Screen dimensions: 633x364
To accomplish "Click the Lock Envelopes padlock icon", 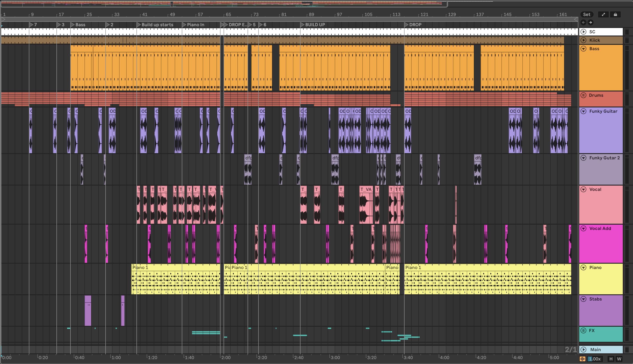I will (615, 14).
